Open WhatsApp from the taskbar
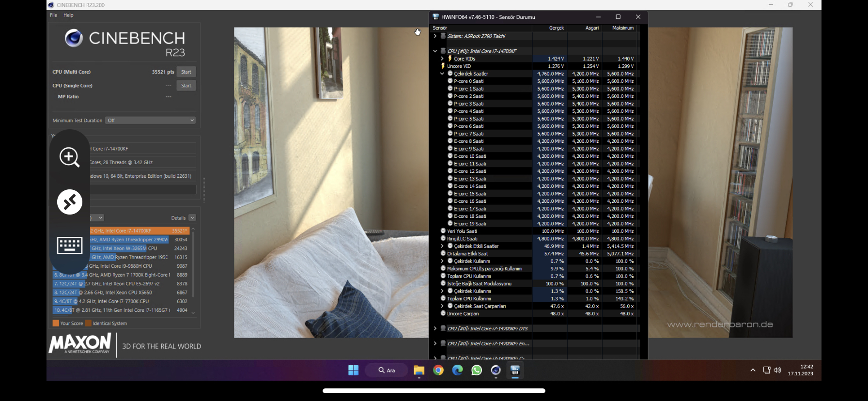Viewport: 868px width, 401px height. click(477, 370)
